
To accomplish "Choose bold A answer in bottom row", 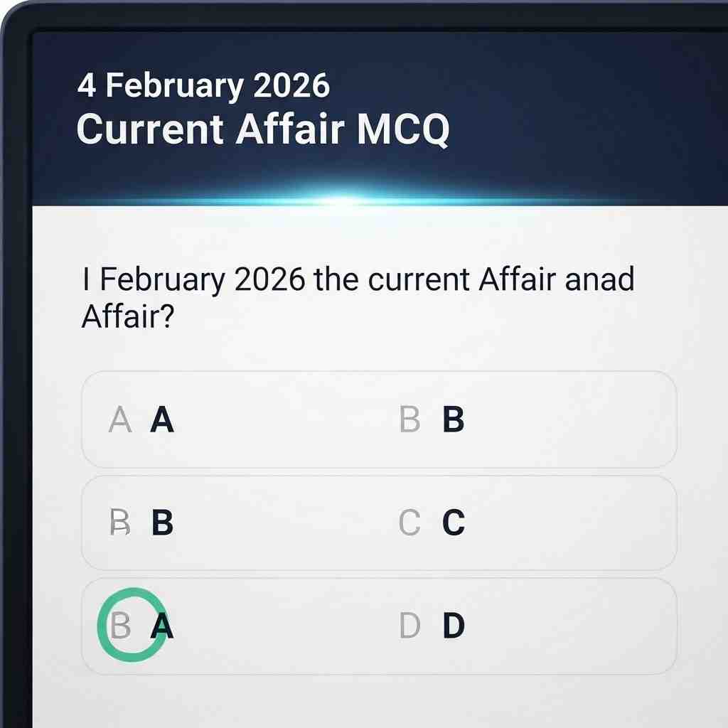I will click(x=163, y=626).
